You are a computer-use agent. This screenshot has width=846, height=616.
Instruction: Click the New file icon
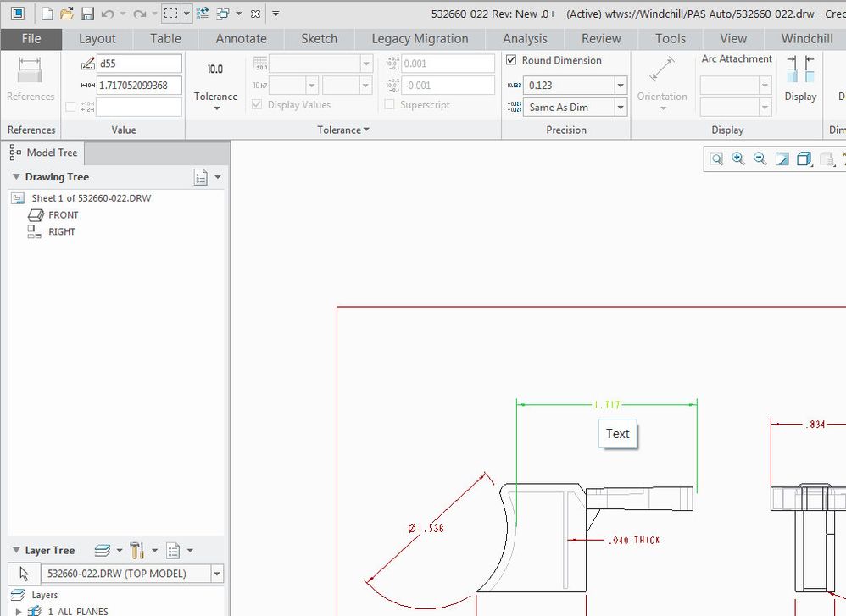click(x=47, y=14)
